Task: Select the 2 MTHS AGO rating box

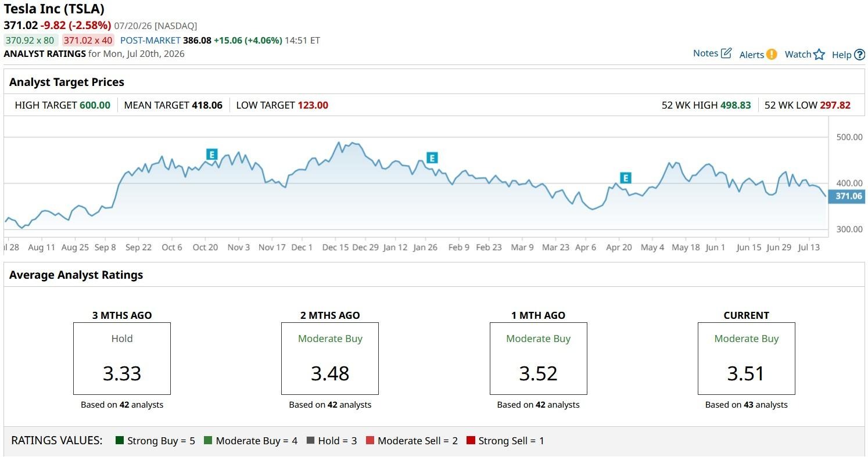Action: (330, 359)
